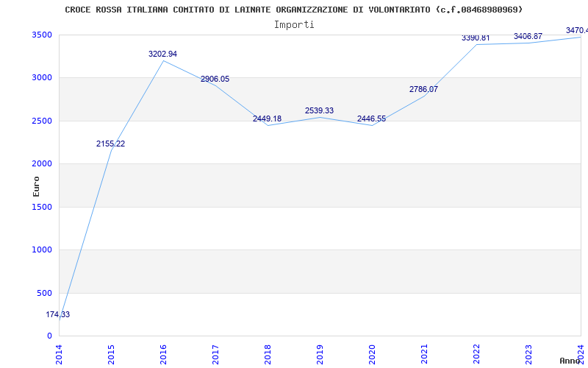Screen dimensions: 588x368
Task: Click the y-axis value 1000
Action: point(42,250)
